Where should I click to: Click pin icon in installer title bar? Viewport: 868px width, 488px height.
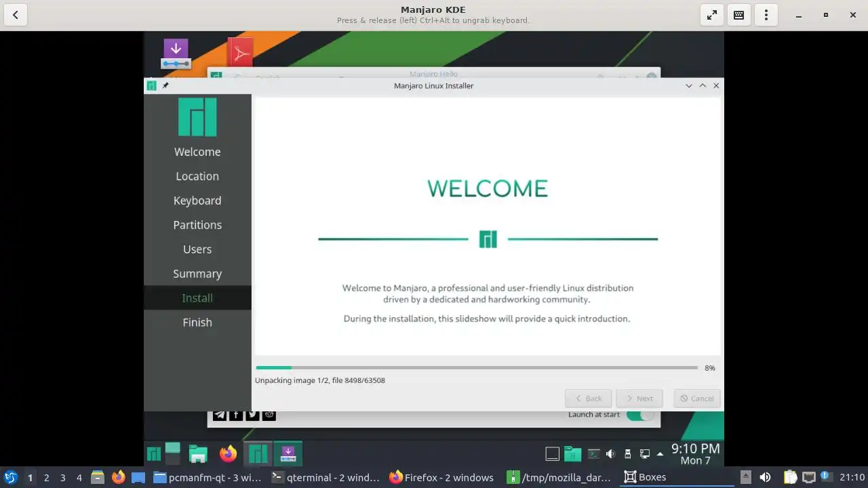click(165, 85)
